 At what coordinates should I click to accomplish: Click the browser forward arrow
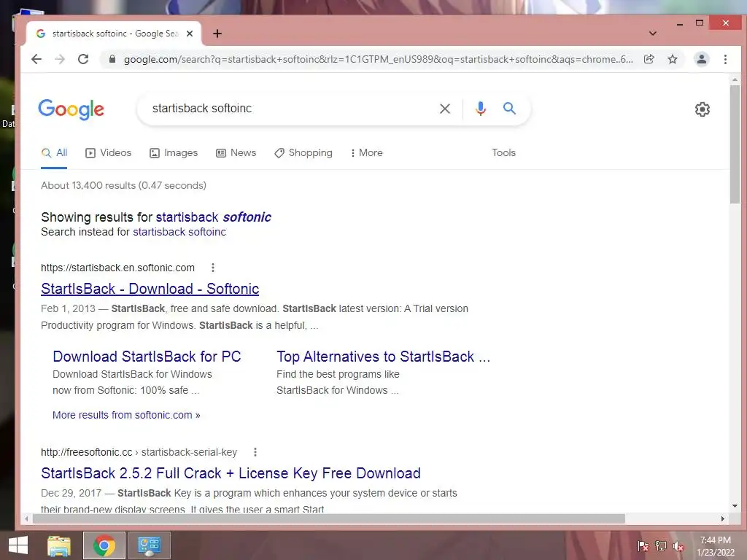point(60,59)
